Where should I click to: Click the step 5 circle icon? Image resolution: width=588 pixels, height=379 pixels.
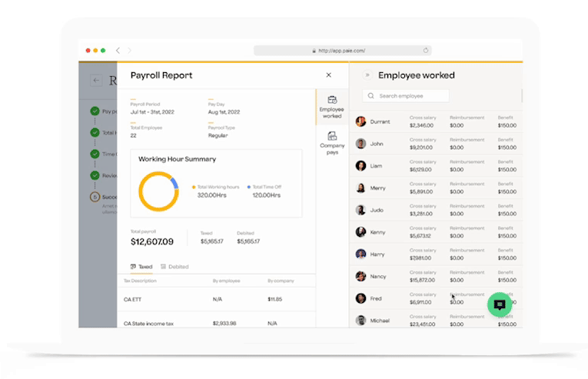pos(95,197)
